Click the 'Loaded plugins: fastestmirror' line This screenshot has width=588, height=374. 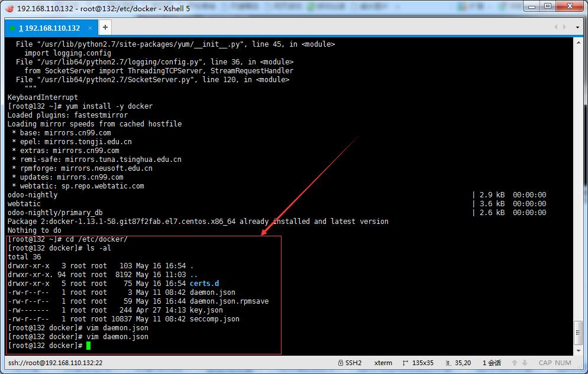67,115
